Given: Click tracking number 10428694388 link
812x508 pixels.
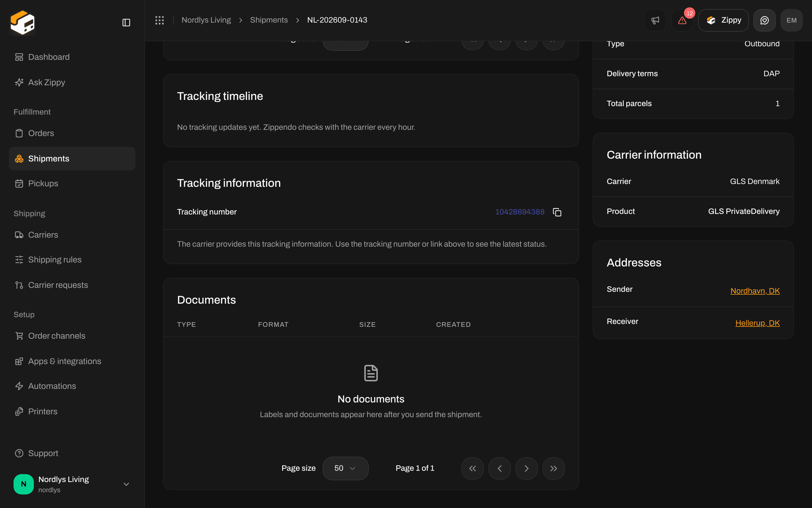Looking at the screenshot, I should (x=520, y=212).
